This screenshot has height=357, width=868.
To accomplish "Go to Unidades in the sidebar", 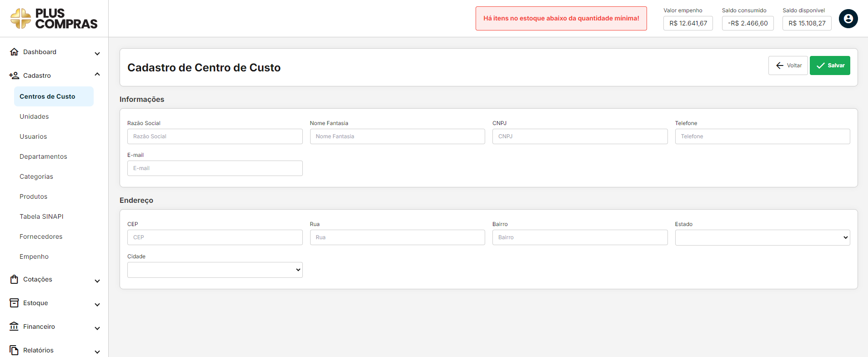I will (34, 116).
